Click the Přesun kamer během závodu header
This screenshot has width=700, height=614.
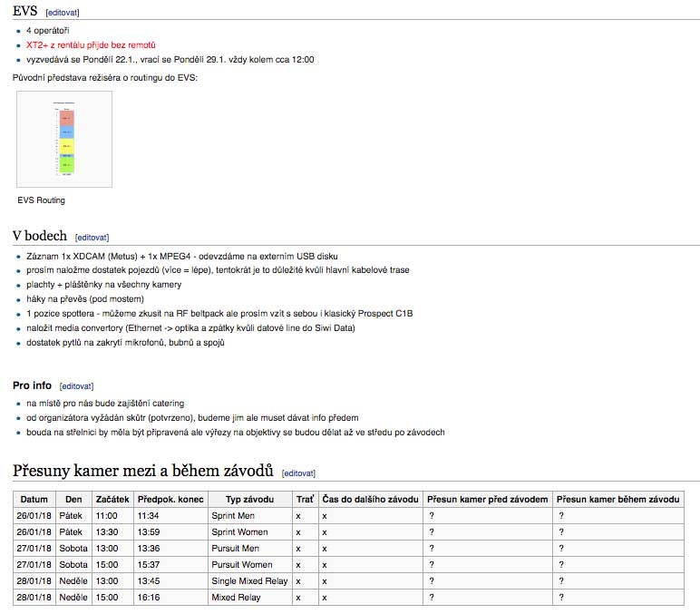[x=617, y=500]
